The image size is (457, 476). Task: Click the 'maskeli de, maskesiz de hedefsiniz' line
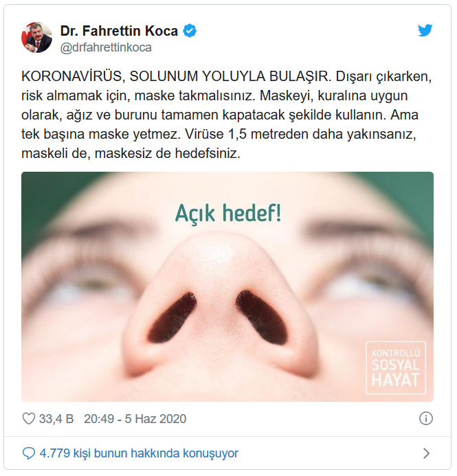point(131,154)
